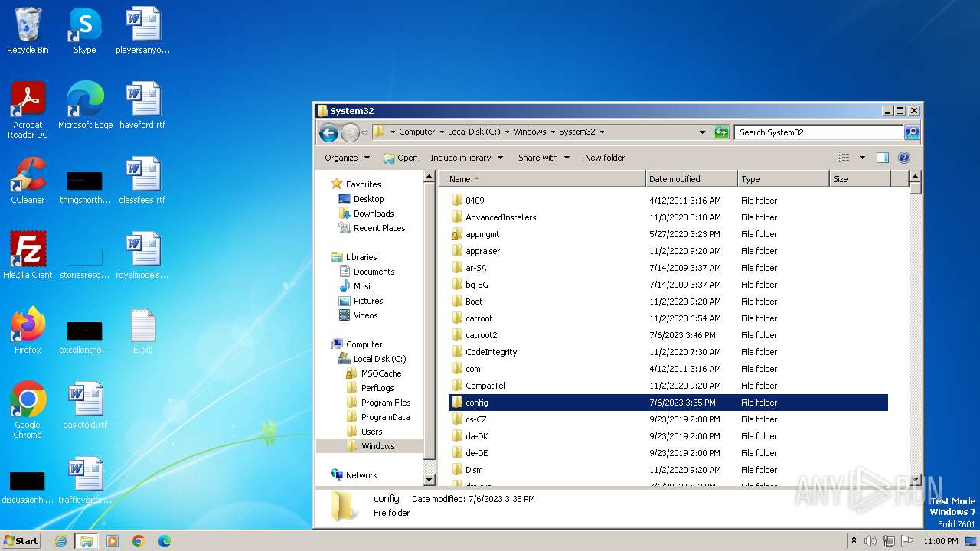This screenshot has width=980, height=551.
Task: Select the AdvancedInstallers folder
Action: click(668, 217)
